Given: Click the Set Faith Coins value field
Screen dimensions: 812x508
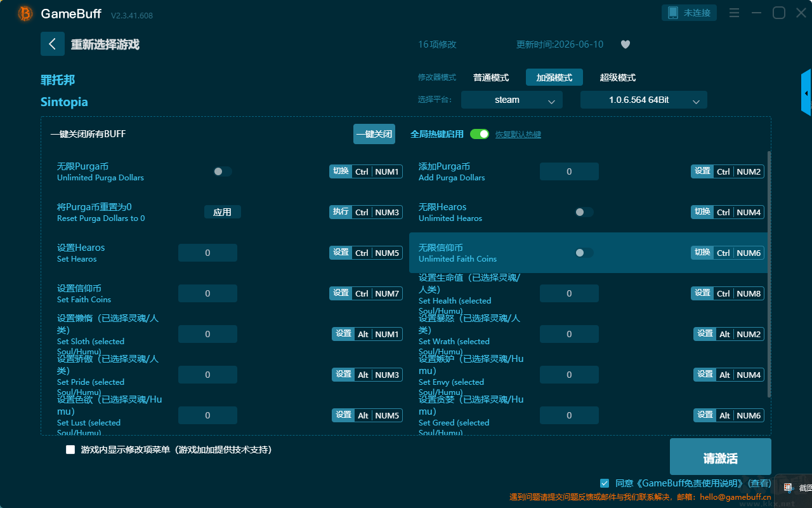Looking at the screenshot, I should [x=207, y=293].
